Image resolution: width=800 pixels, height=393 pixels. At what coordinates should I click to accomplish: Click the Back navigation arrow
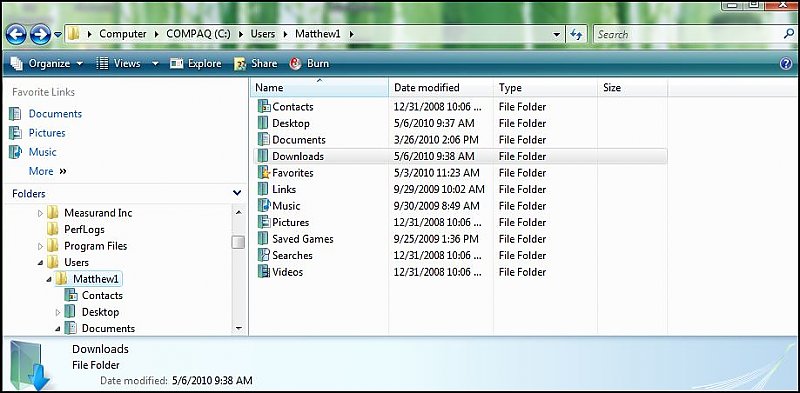tap(16, 34)
